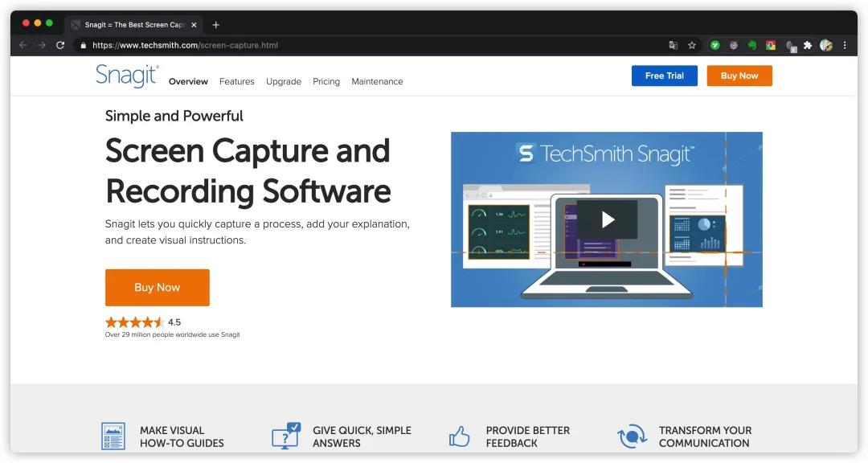Click 'PROVIDE BETTER FEEDBACK' text

pos(527,436)
